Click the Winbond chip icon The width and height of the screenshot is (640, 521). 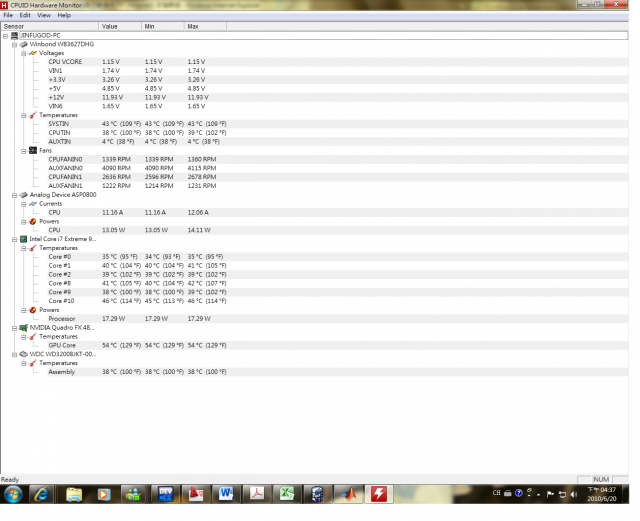click(x=24, y=44)
